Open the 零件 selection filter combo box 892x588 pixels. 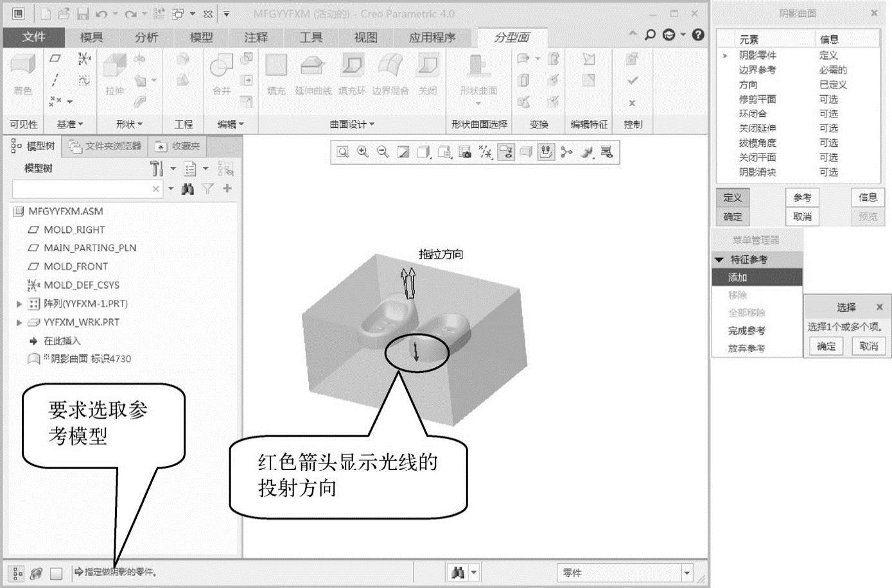(x=624, y=573)
